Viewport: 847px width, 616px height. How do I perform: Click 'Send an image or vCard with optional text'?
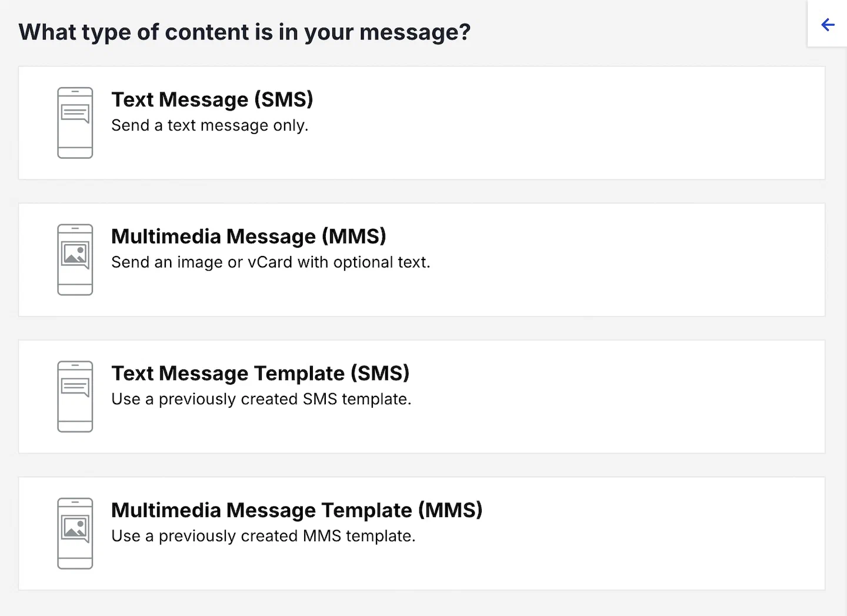pyautogui.click(x=271, y=262)
